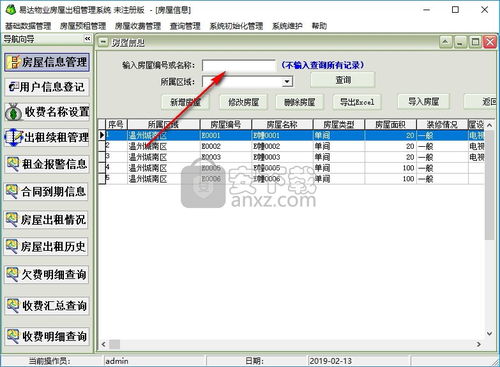
Task: Open 收费明细查询 in navigation panel
Action: pyautogui.click(x=47, y=336)
